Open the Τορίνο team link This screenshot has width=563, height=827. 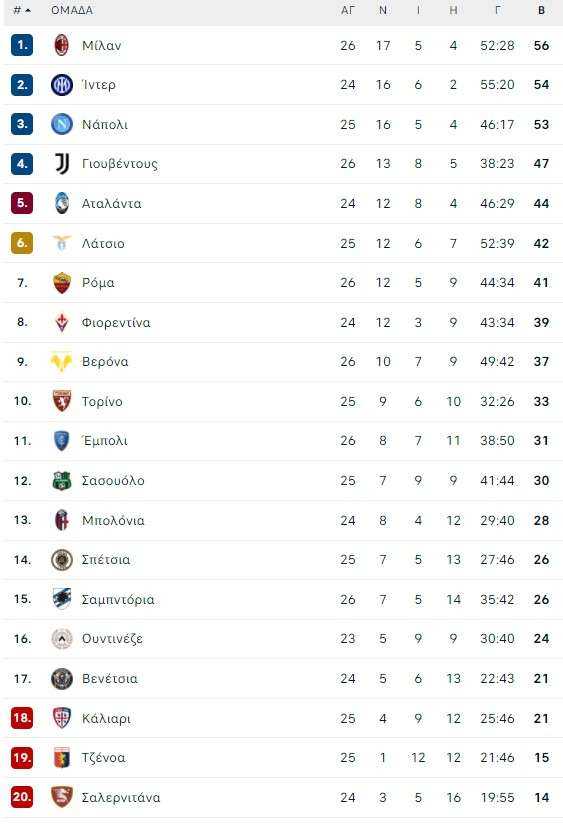tap(102, 401)
